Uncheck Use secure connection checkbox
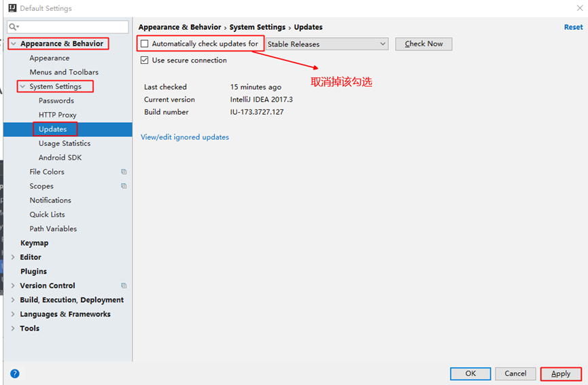The width and height of the screenshot is (588, 385). pos(144,60)
